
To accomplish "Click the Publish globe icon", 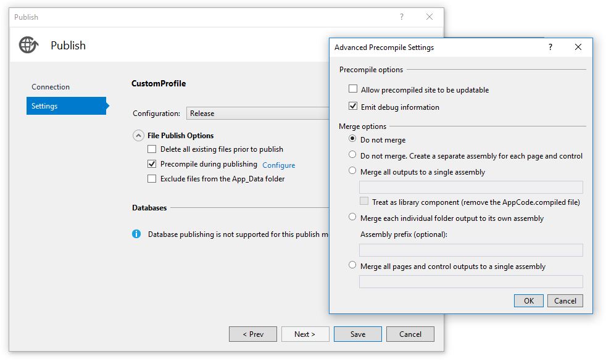I will [x=28, y=45].
